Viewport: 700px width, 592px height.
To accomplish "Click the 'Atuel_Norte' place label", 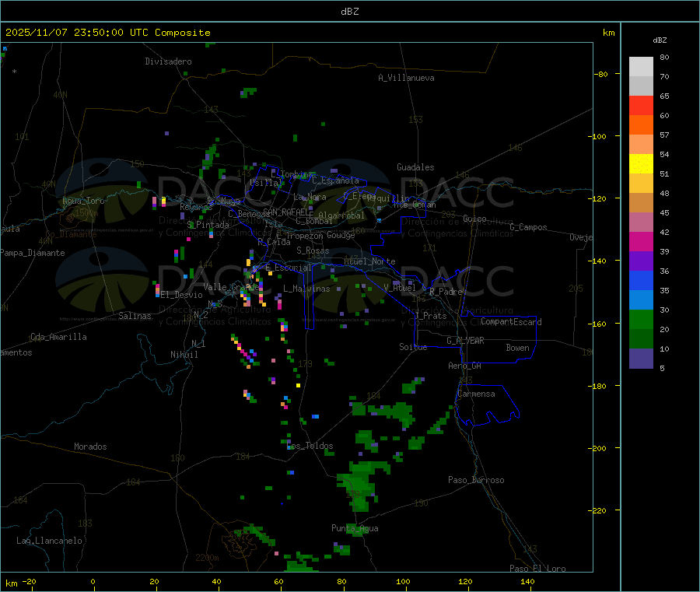I will coord(369,261).
